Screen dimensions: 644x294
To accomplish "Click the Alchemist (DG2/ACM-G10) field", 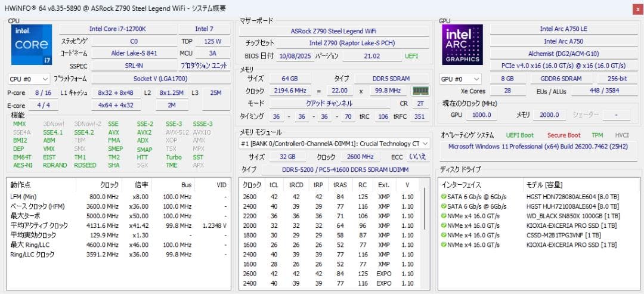I will pyautogui.click(x=563, y=54).
